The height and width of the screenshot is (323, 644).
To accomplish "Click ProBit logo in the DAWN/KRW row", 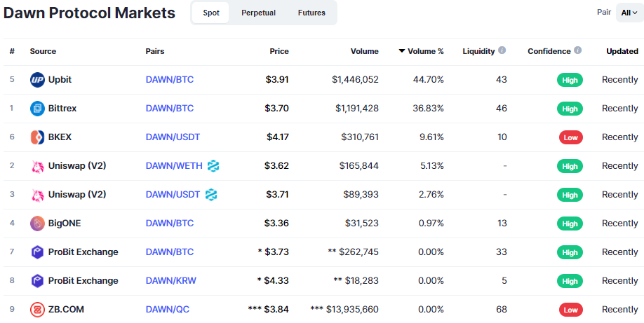I will click(37, 281).
